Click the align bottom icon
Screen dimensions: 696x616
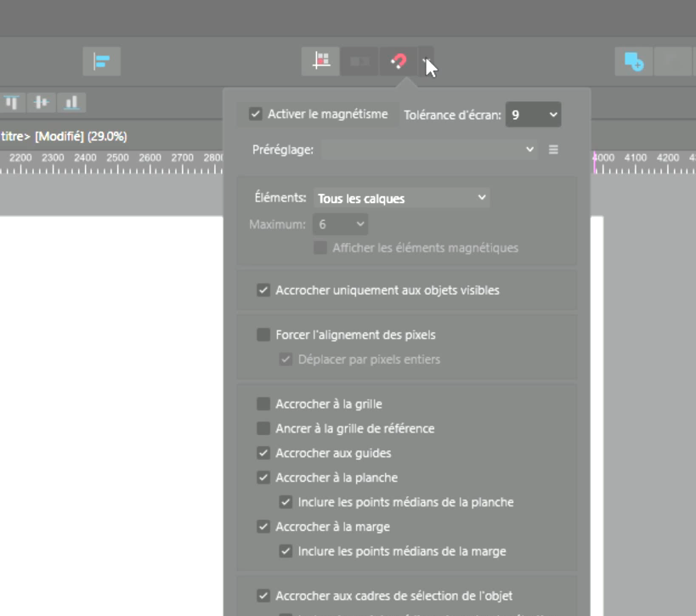click(71, 103)
